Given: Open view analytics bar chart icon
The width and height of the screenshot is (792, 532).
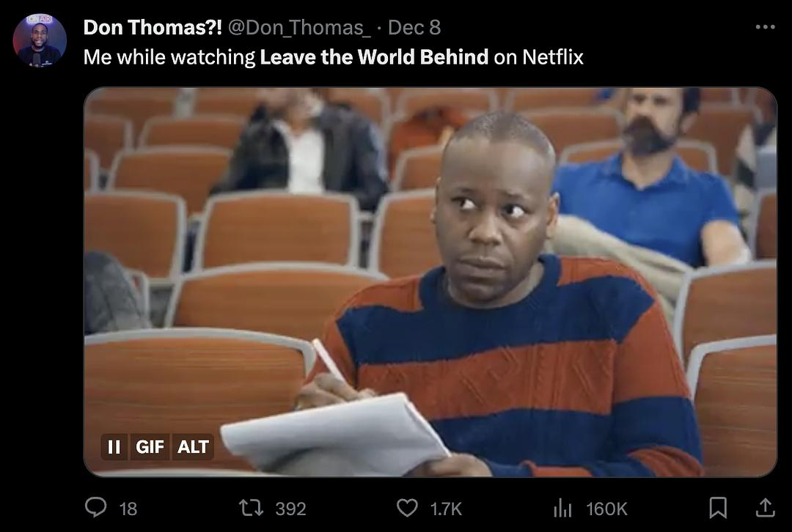Looking at the screenshot, I should pyautogui.click(x=562, y=508).
